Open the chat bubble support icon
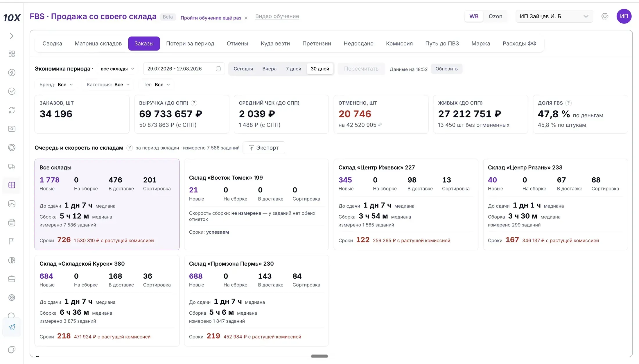The height and width of the screenshot is (364, 639). pos(12,350)
